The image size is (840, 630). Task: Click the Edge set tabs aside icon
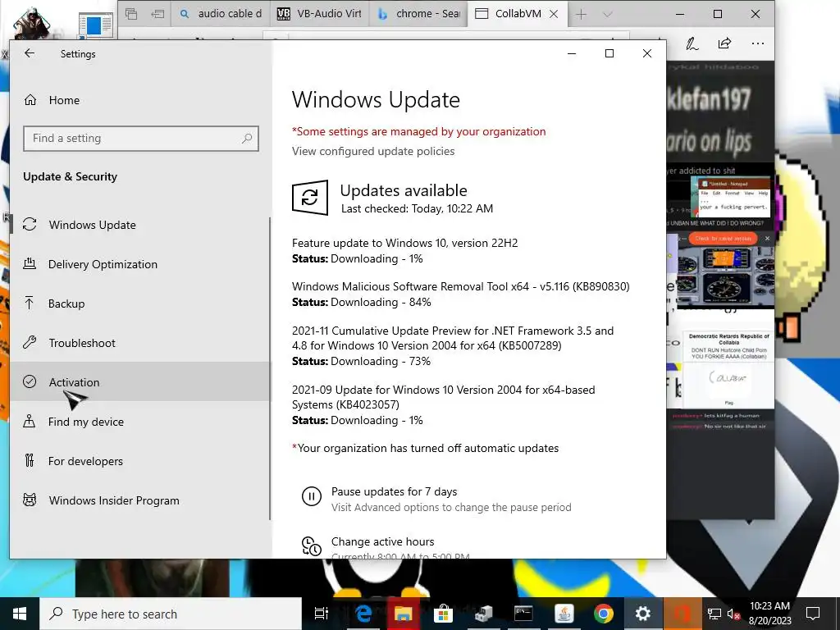coord(157,14)
